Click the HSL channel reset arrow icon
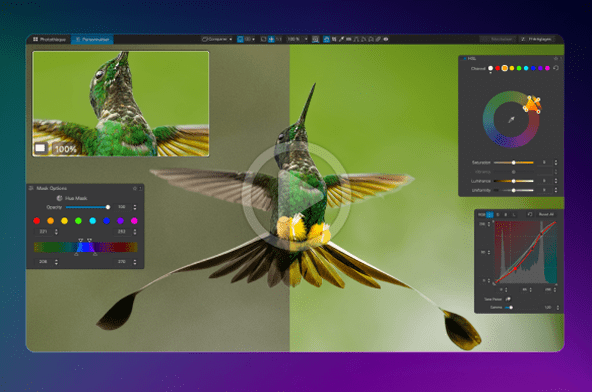 point(556,68)
